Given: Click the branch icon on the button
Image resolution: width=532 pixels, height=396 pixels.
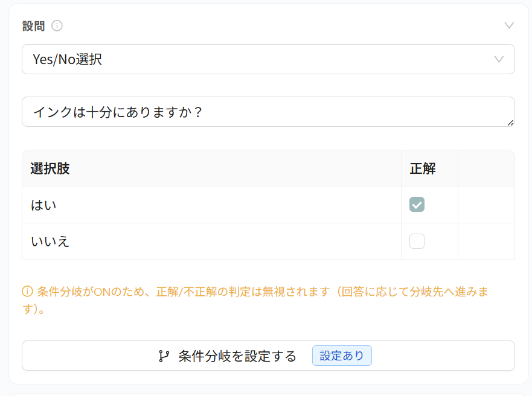Looking at the screenshot, I should 164,356.
